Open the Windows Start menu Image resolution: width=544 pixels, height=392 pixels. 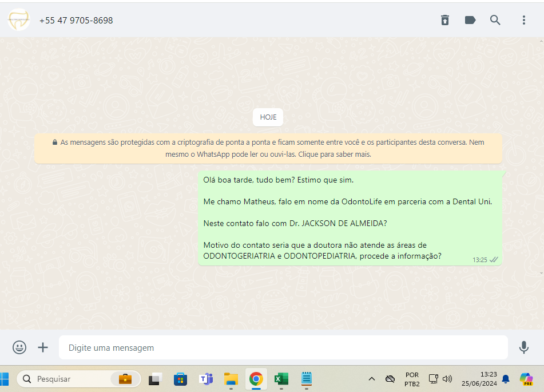[x=4, y=379]
